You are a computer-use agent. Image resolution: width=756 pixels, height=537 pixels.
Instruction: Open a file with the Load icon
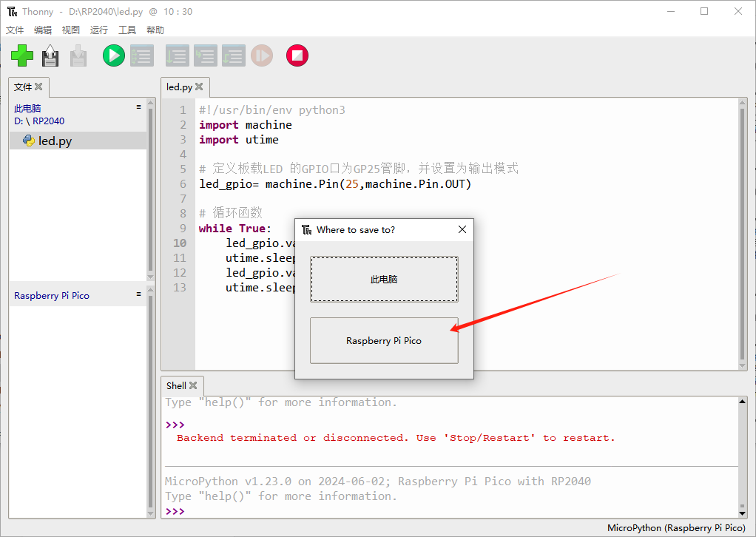tap(50, 55)
